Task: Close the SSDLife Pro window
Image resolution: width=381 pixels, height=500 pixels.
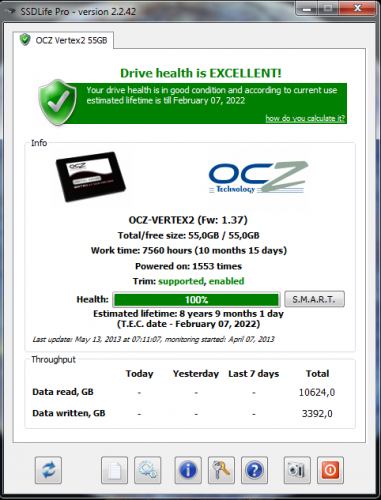Action: (x=357, y=8)
